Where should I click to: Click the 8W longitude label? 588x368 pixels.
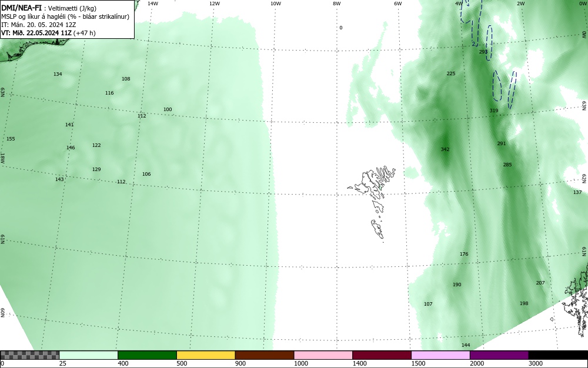(337, 4)
